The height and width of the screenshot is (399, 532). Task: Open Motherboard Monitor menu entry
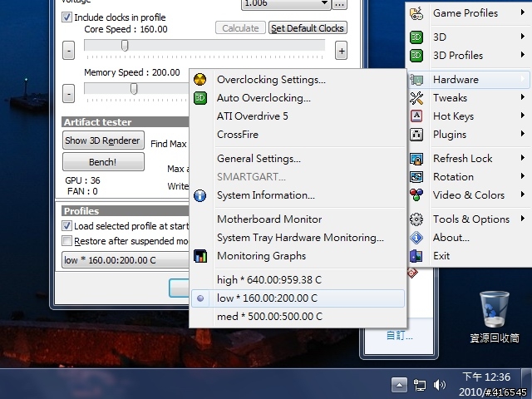click(x=298, y=219)
